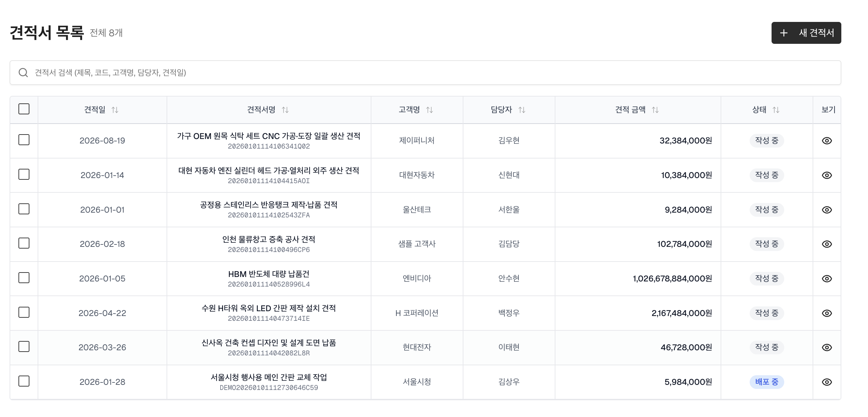Screen dimensions: 868x417
Task: Sort the 담당자 column
Action: [522, 110]
